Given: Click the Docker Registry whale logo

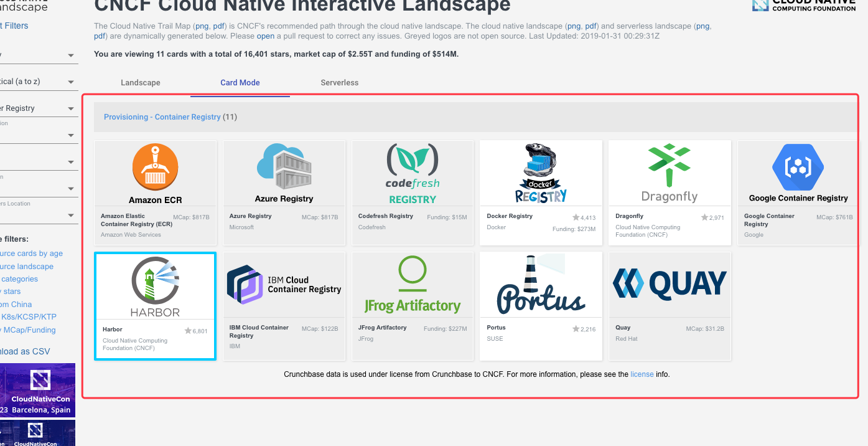Looking at the screenshot, I should (541, 173).
